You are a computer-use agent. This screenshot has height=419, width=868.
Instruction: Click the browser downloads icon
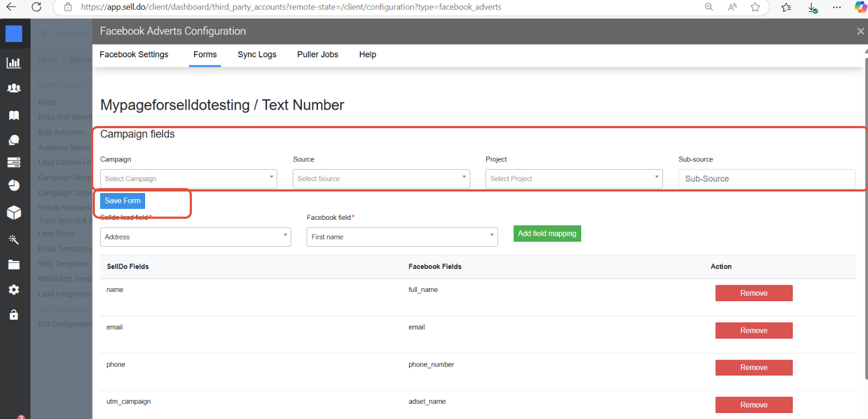click(812, 7)
